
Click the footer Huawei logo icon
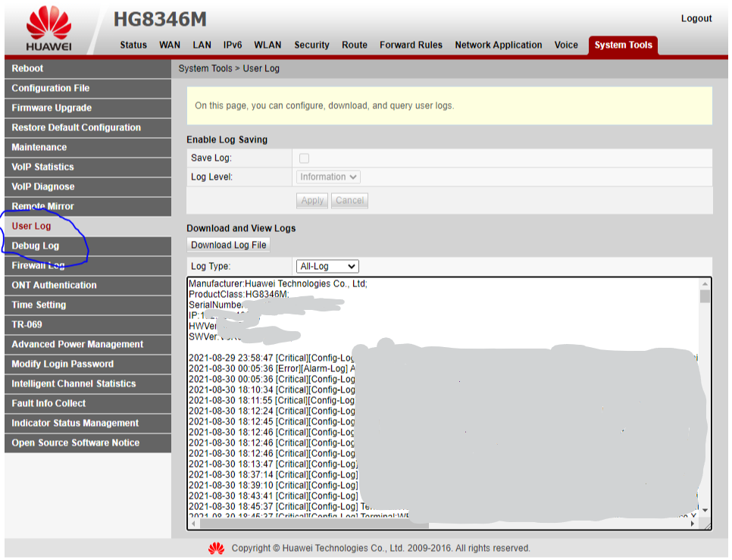click(x=216, y=549)
